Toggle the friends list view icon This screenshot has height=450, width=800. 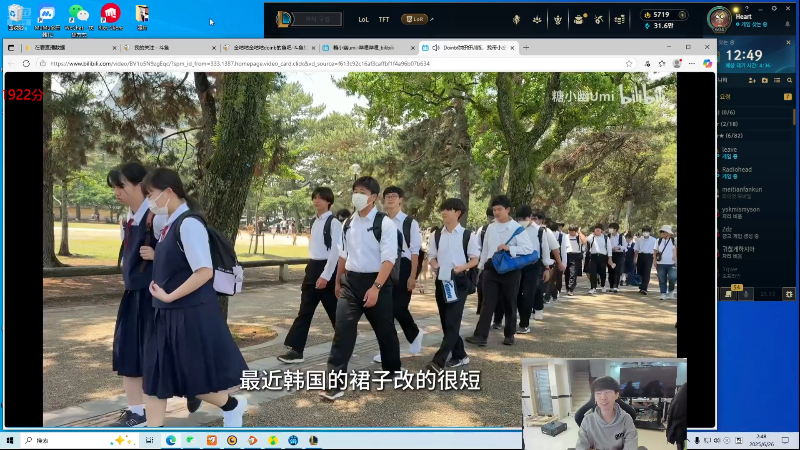tap(777, 80)
